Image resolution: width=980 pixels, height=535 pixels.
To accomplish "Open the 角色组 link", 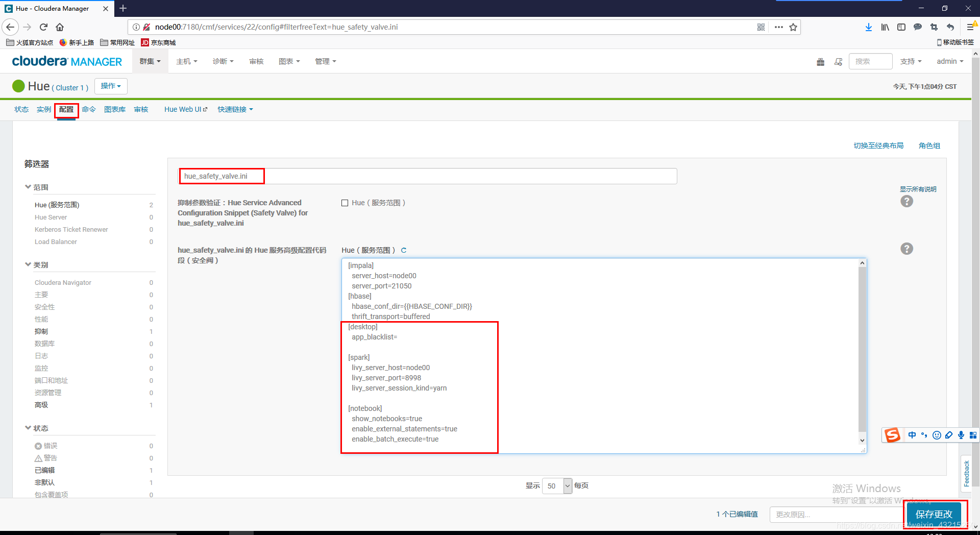I will (x=929, y=145).
